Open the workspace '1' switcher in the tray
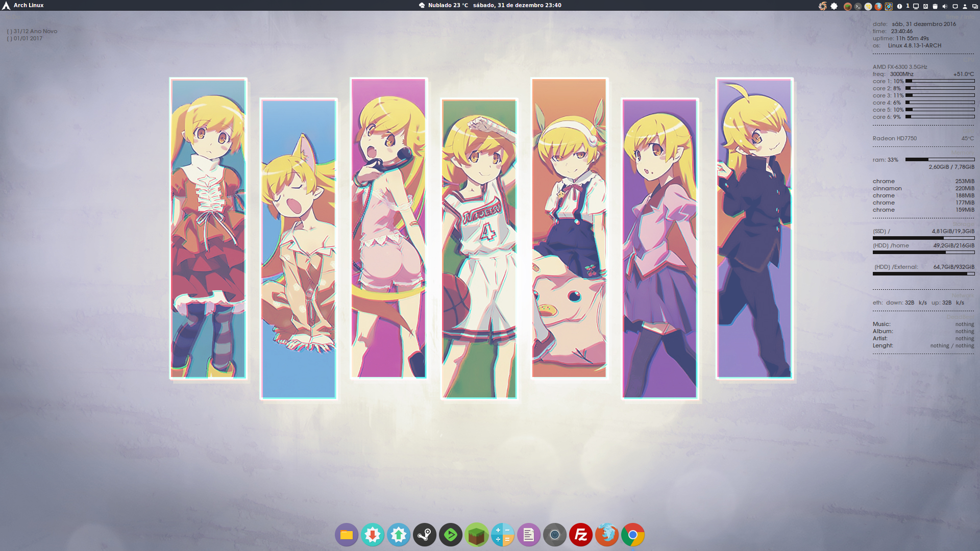Image resolution: width=980 pixels, height=551 pixels. 908,6
